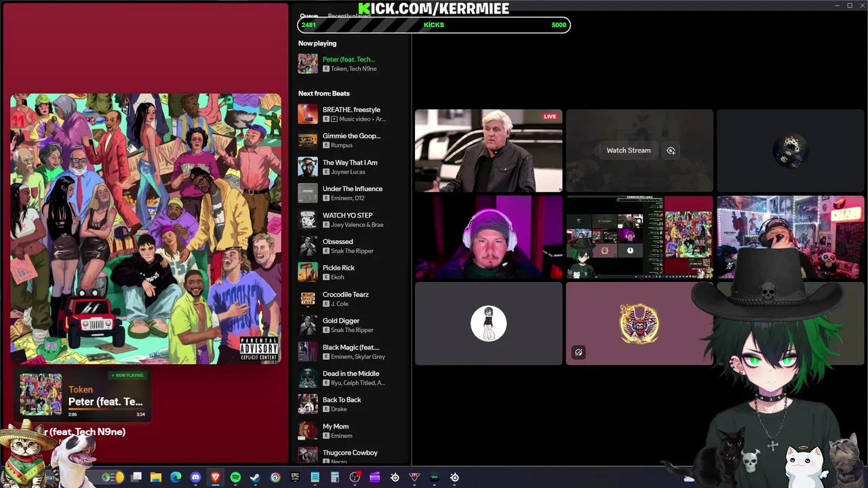Image resolution: width=868 pixels, height=488 pixels.
Task: Open Discord from the taskbar
Action: pos(195,477)
